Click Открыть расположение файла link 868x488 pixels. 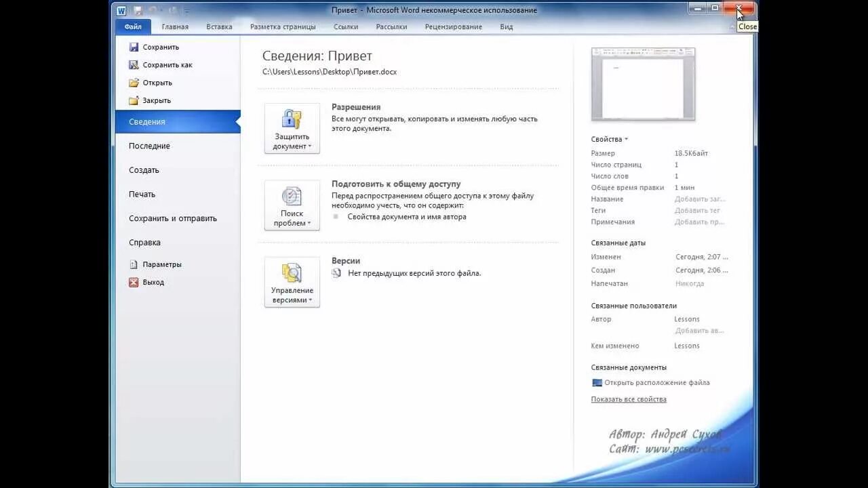pyautogui.click(x=657, y=382)
